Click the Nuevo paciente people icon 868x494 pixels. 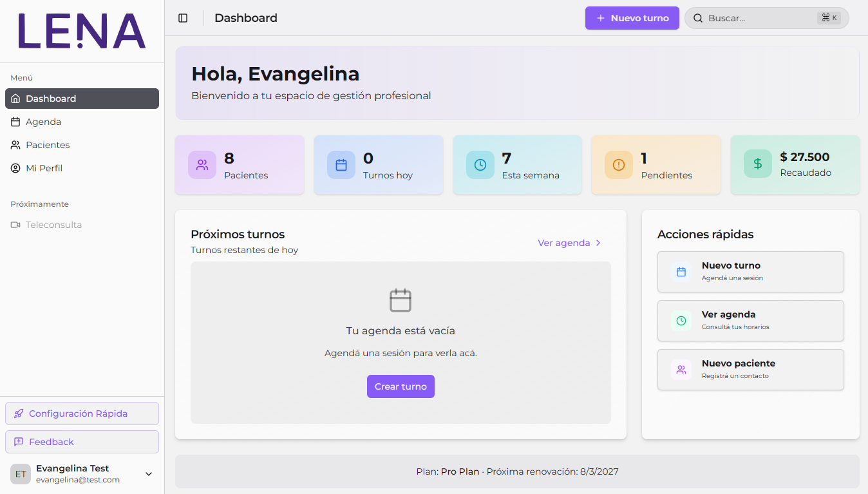coord(681,370)
